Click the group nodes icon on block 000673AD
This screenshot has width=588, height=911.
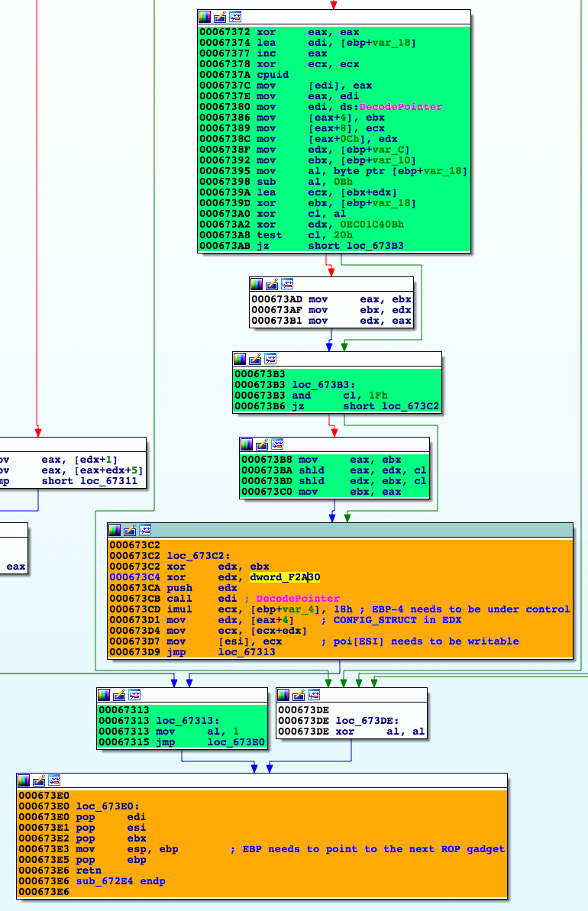288,284
